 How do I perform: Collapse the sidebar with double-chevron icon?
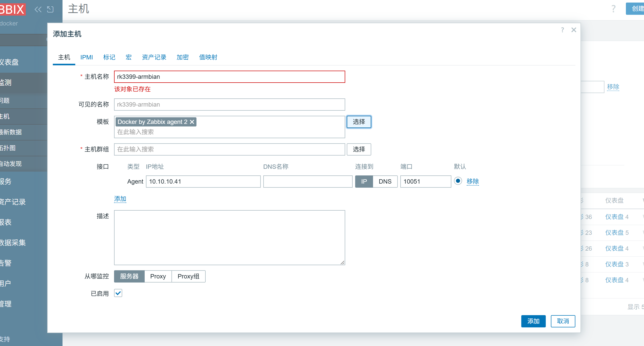(38, 10)
